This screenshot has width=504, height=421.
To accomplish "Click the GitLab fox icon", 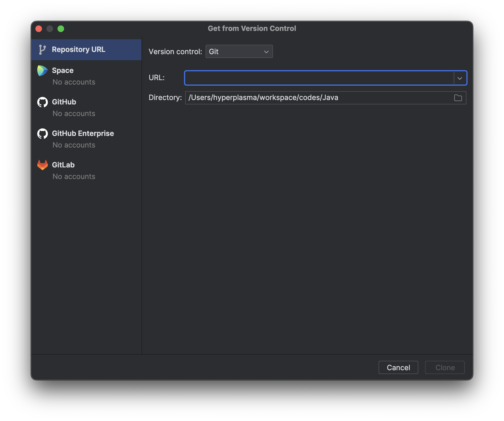I will [43, 165].
